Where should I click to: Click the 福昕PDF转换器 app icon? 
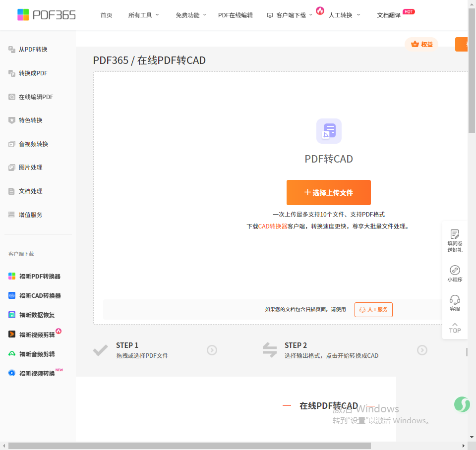point(12,276)
